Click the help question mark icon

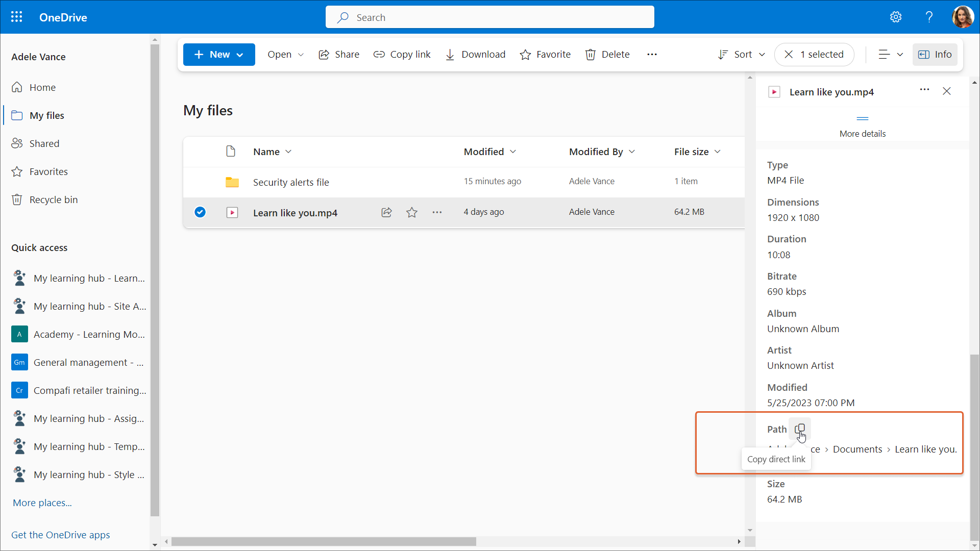929,17
